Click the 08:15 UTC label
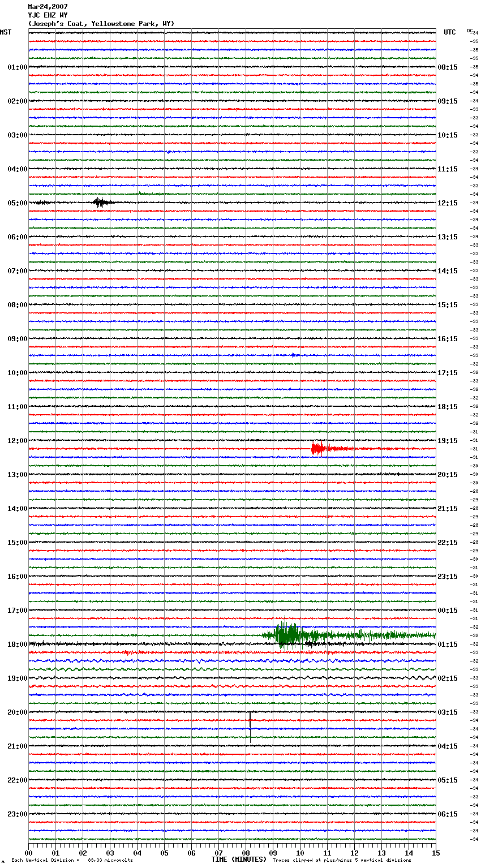481x868 pixels. tap(448, 67)
